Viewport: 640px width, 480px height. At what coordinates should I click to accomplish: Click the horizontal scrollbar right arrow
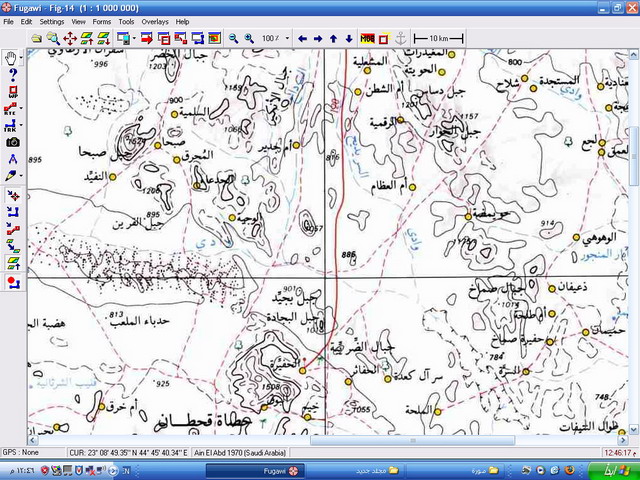coord(623,440)
